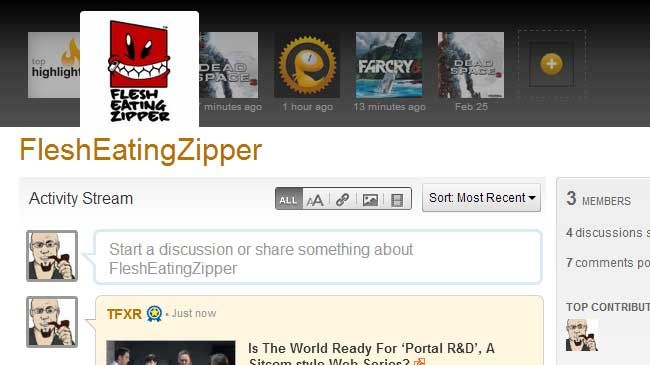Open the Flesh Eating Zipper logo tile
This screenshot has width=650, height=365.
(139, 69)
